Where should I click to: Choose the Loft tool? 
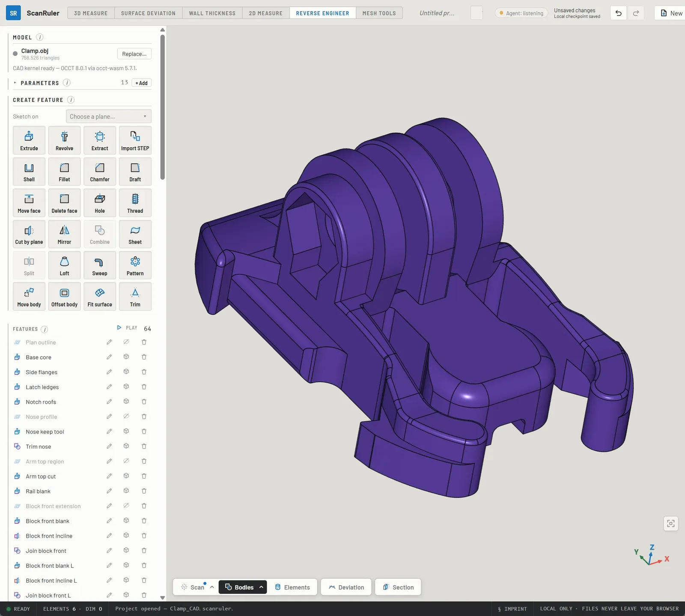click(x=64, y=265)
